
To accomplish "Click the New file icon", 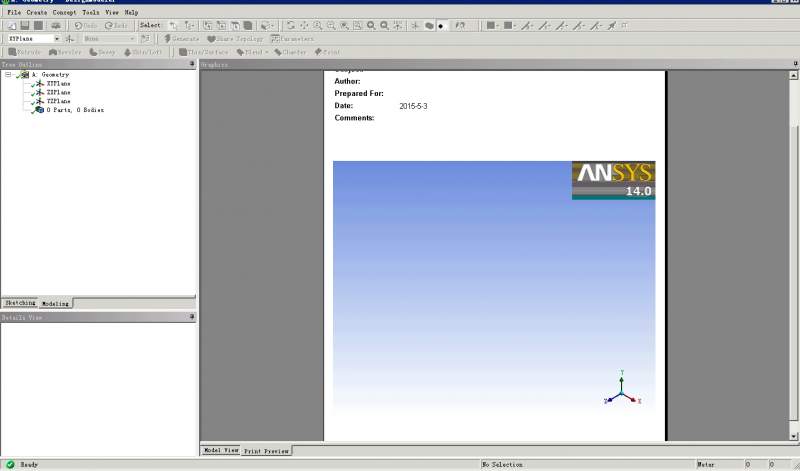I will [x=12, y=26].
